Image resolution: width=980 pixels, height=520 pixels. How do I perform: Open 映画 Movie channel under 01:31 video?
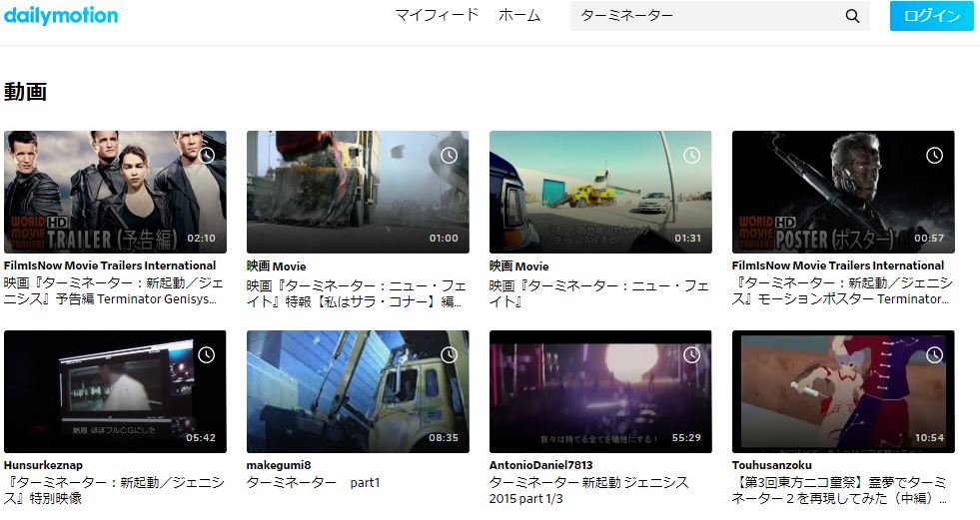tap(518, 265)
